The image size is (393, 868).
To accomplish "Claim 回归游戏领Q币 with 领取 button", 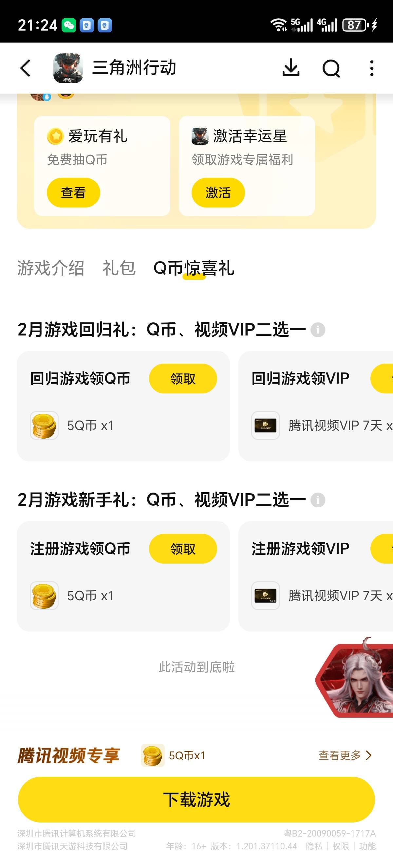I will 183,378.
